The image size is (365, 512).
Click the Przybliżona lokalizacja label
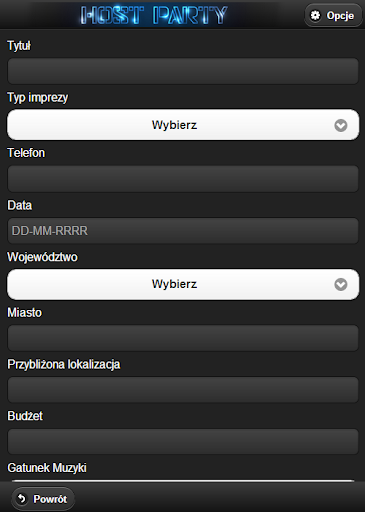64,364
